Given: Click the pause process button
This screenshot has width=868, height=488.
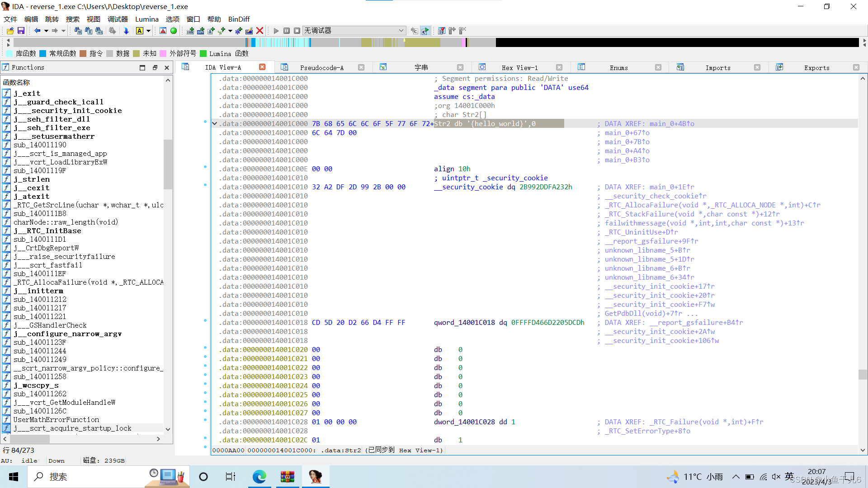Looking at the screenshot, I should coord(287,31).
